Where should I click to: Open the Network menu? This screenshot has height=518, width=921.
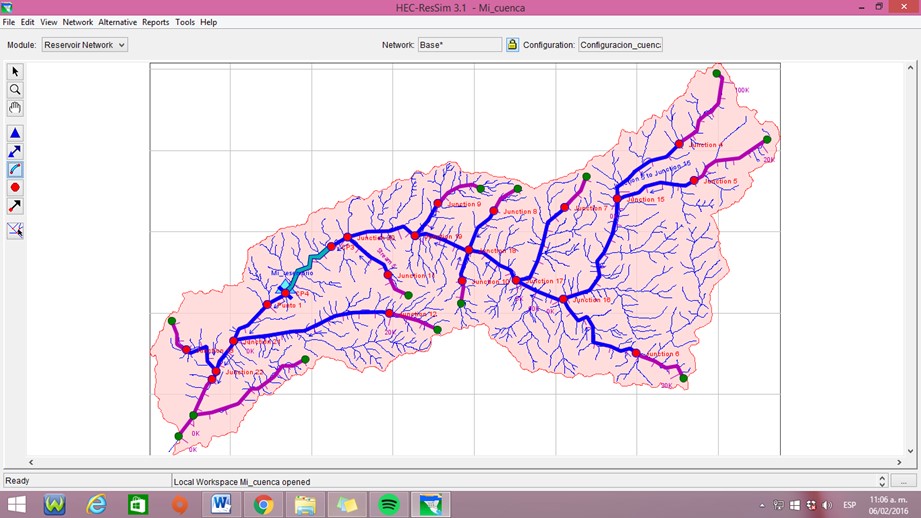pos(78,22)
